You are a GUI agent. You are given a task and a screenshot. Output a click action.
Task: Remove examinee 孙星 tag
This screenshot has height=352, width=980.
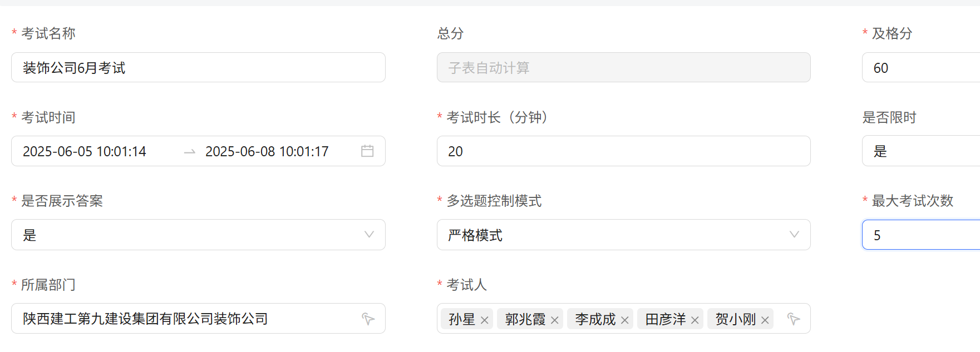(485, 320)
